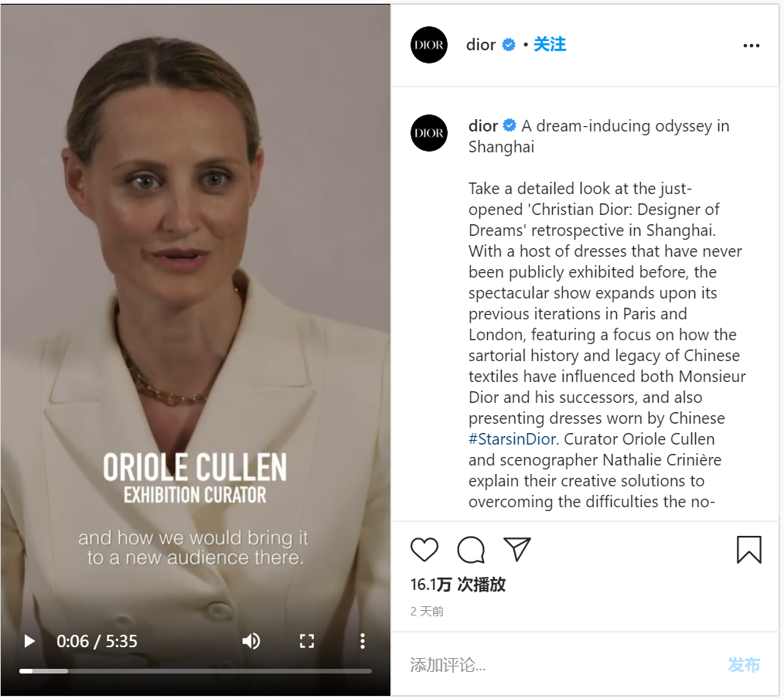The image size is (784, 699).
Task: Click the Dior avatar beside caption
Action: (428, 133)
